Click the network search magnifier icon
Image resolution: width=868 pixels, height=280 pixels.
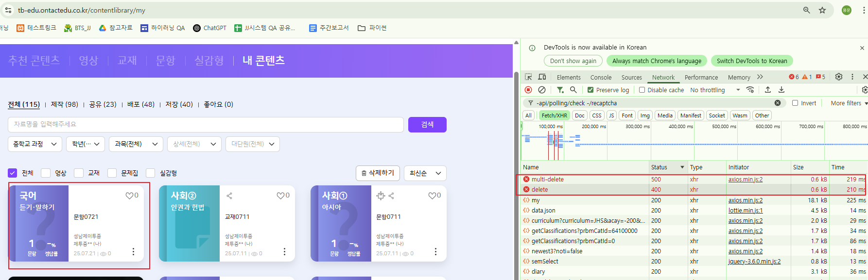pos(573,90)
